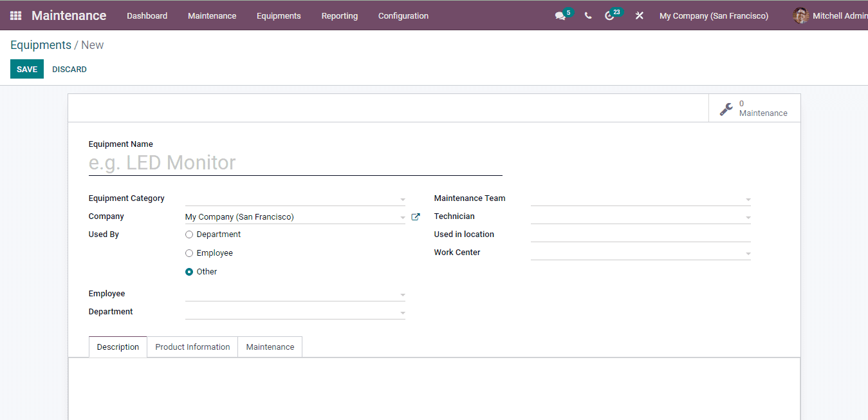Select the Department radio button
Screen dimensions: 868x420
point(189,234)
